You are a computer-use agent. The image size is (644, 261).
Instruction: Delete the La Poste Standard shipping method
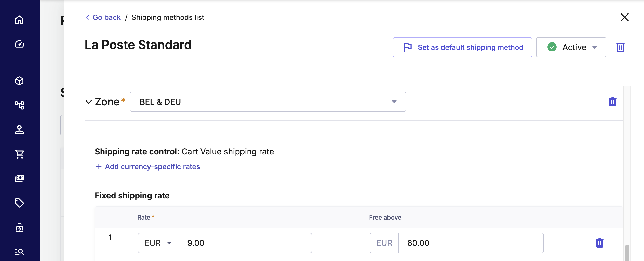620,47
